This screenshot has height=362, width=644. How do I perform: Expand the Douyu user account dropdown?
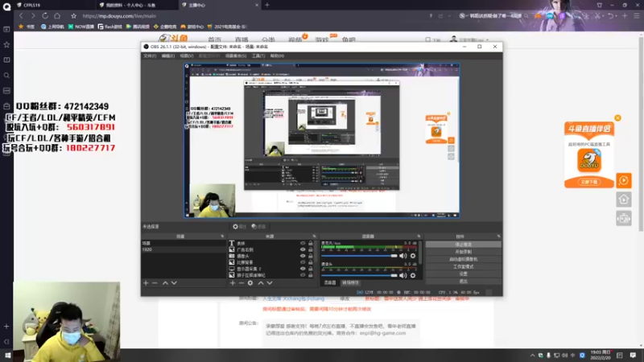click(x=487, y=39)
